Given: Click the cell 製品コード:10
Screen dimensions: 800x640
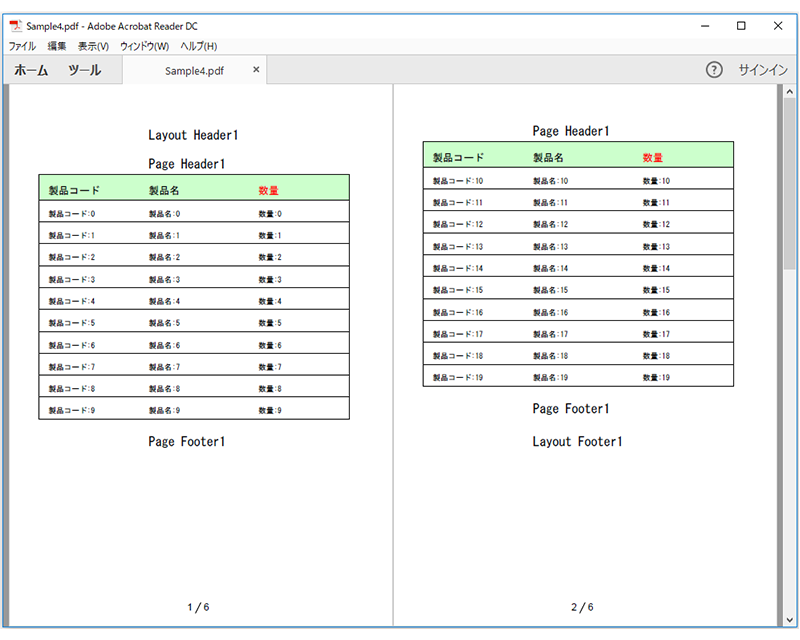Looking at the screenshot, I should click(x=458, y=181).
